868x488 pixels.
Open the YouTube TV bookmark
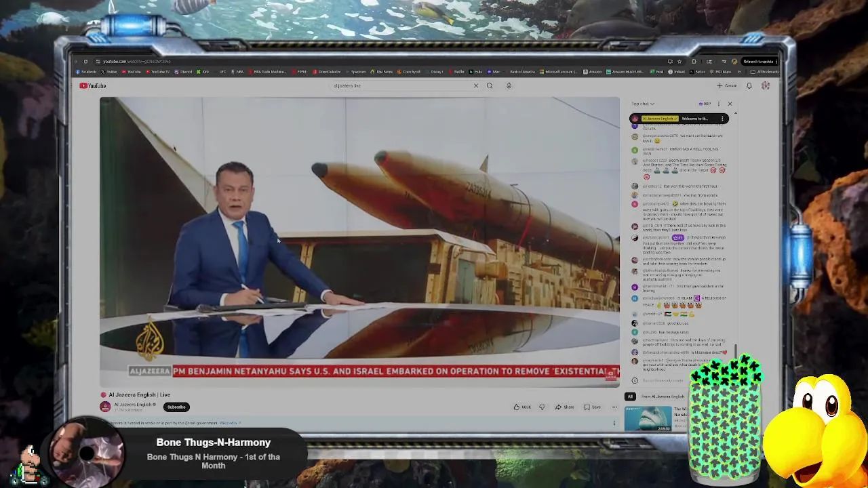pos(158,72)
